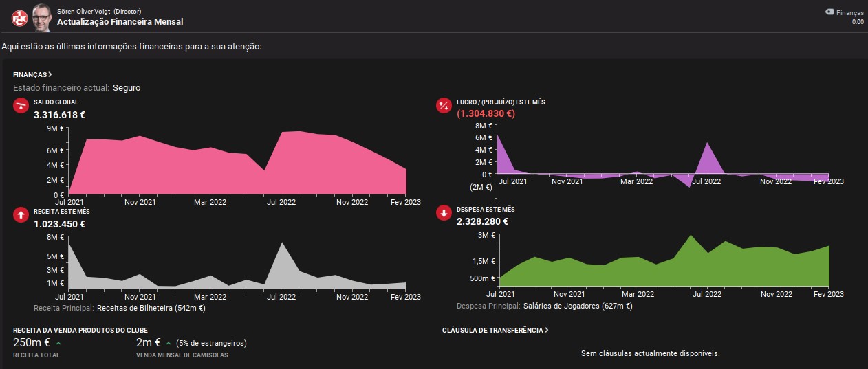Click the 0:00 time text at top right
Screen dimensions: 868x369
point(858,21)
